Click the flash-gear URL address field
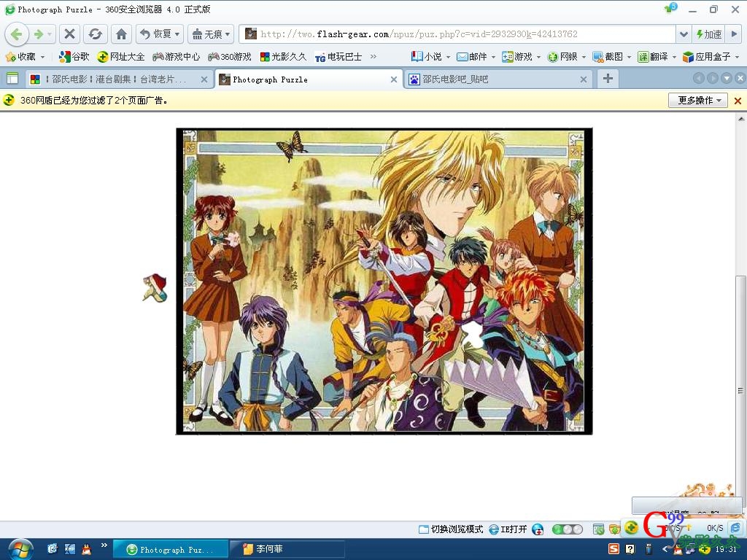 tap(457, 34)
